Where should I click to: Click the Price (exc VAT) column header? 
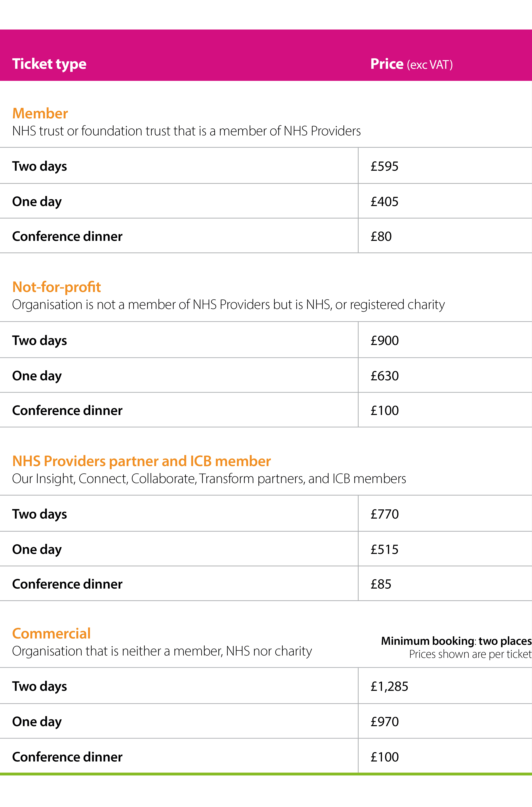[411, 64]
